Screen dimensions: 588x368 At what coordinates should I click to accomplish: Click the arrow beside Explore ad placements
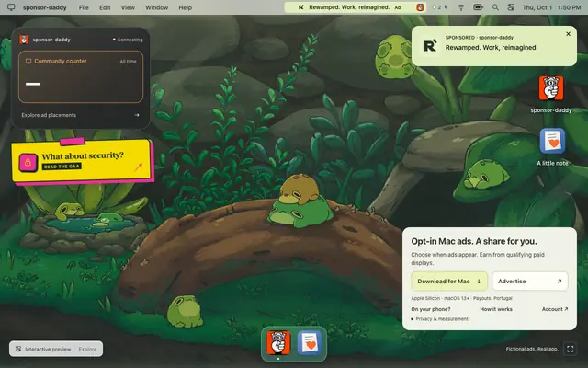pos(137,115)
